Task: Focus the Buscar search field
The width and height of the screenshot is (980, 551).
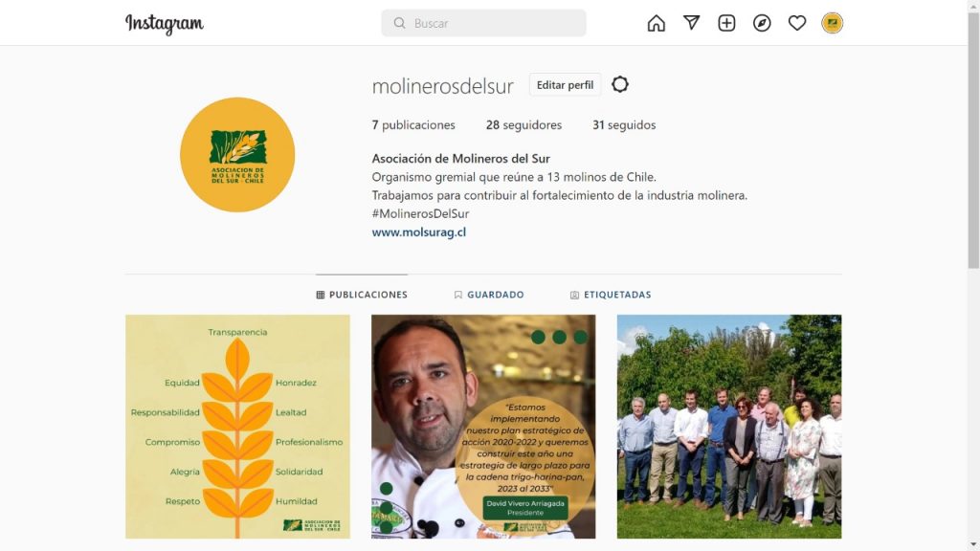Action: [483, 23]
